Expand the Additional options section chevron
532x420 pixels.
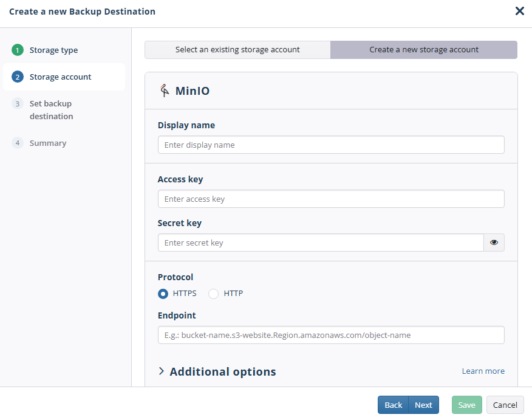point(162,371)
